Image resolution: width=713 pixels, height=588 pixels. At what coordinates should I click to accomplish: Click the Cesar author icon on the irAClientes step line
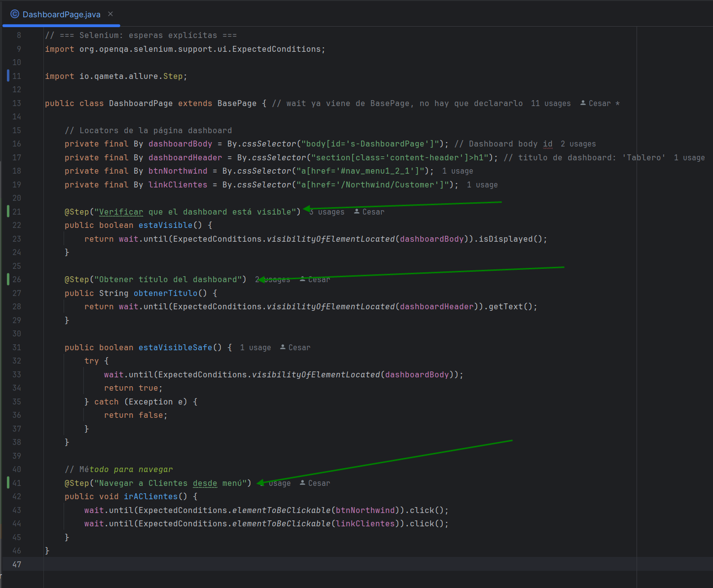click(301, 483)
